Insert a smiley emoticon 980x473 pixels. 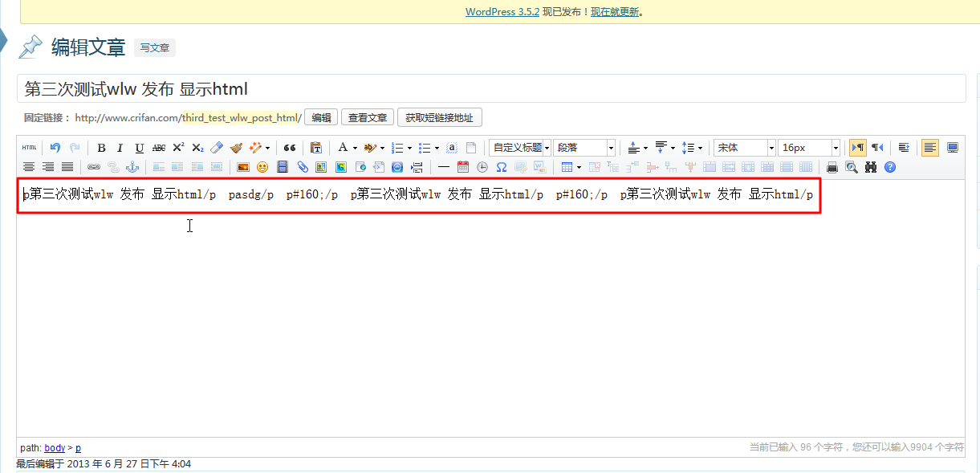pyautogui.click(x=262, y=167)
